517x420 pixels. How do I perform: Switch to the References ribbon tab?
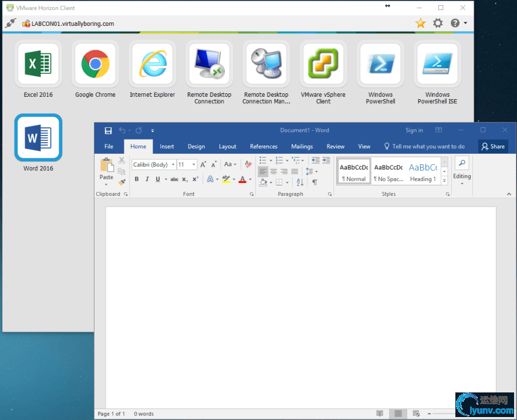tap(263, 147)
